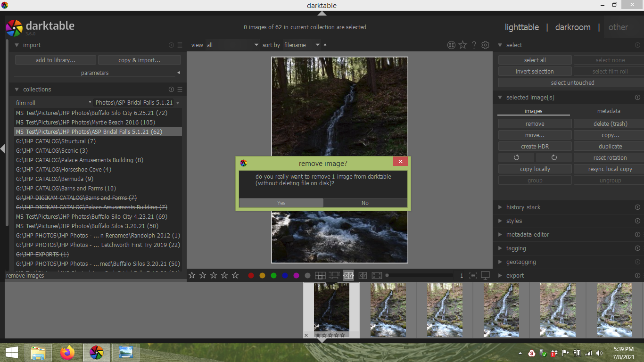Click 'add to library...' button
Screen dimensions: 644x362
tap(56, 60)
